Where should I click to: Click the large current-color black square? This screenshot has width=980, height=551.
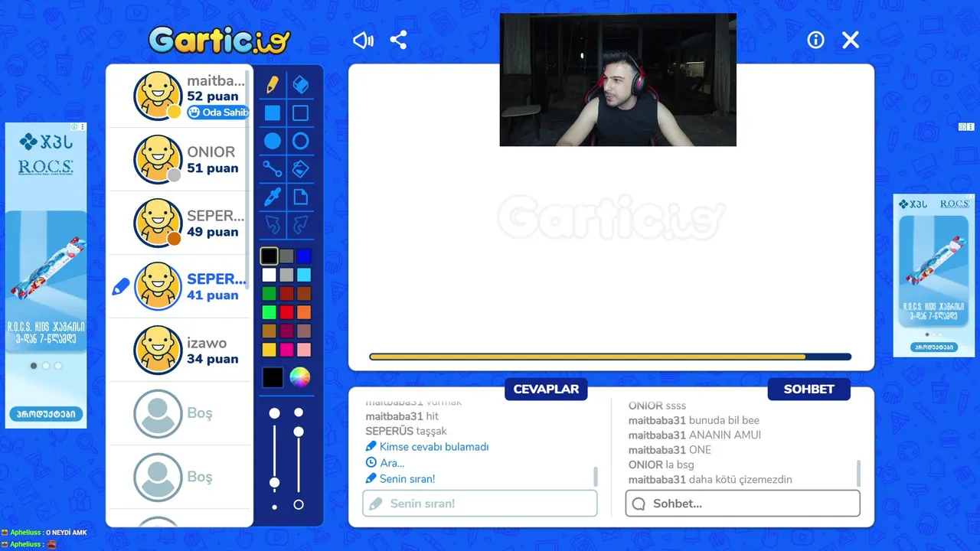tap(273, 377)
